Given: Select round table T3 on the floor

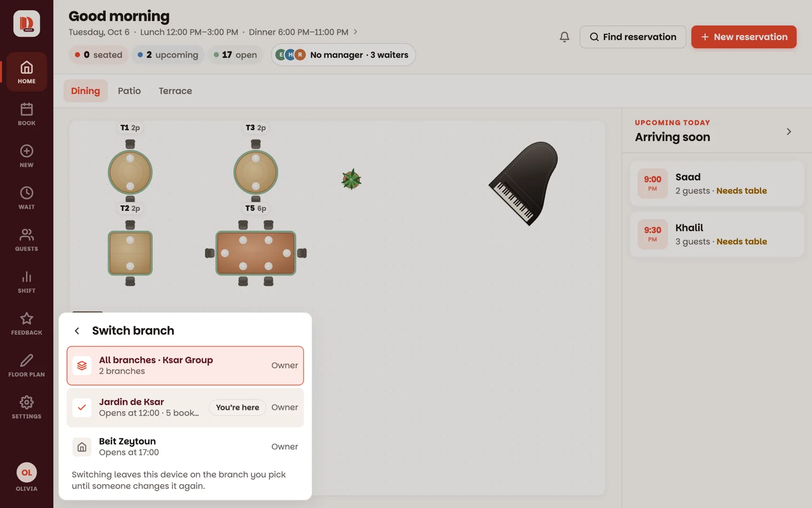Looking at the screenshot, I should 256,172.
